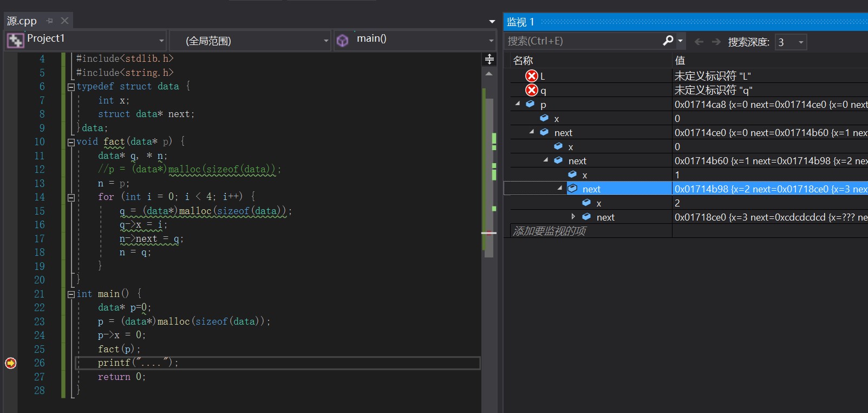The width and height of the screenshot is (868, 413).
Task: Click the pin icon on 源.cpp tab
Action: (x=50, y=21)
